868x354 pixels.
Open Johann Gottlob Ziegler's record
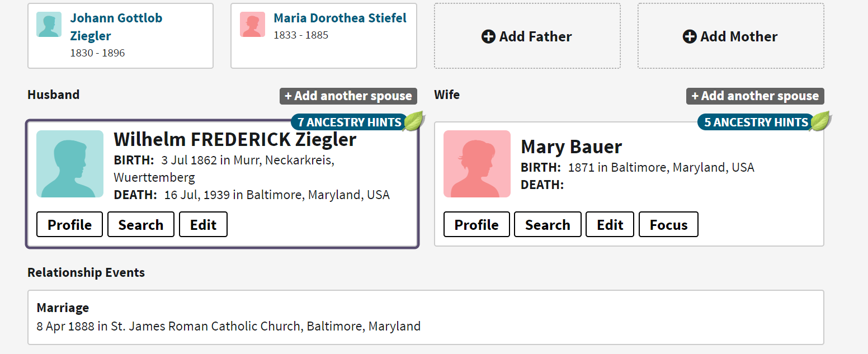[116, 25]
